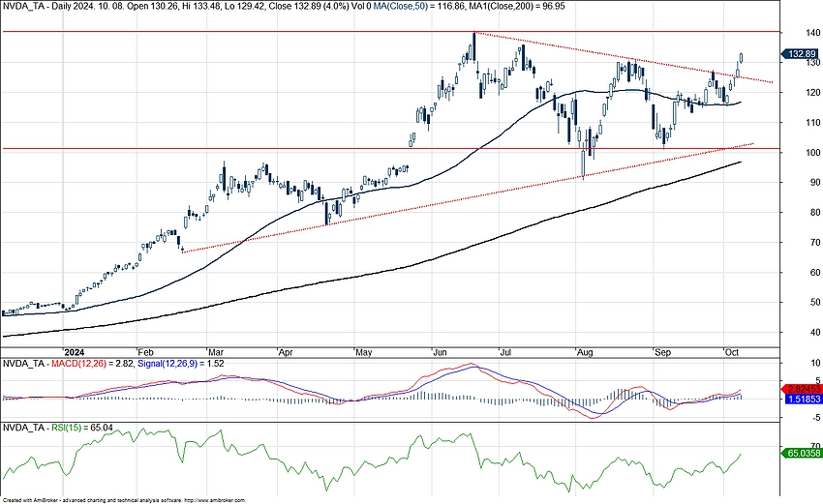Select the RSI(15) = 65.04 label
This screenshot has width=823, height=504.
click(82, 428)
